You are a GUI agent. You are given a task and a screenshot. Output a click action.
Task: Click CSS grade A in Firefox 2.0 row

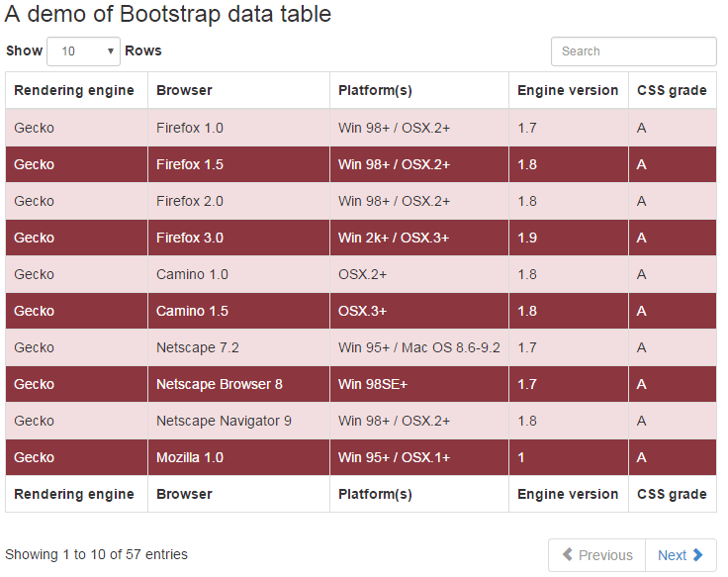673,201
